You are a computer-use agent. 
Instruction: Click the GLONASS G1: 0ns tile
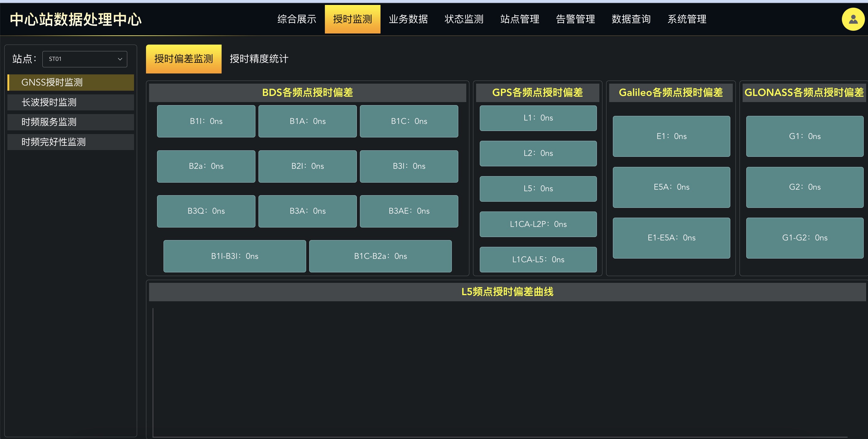click(805, 136)
